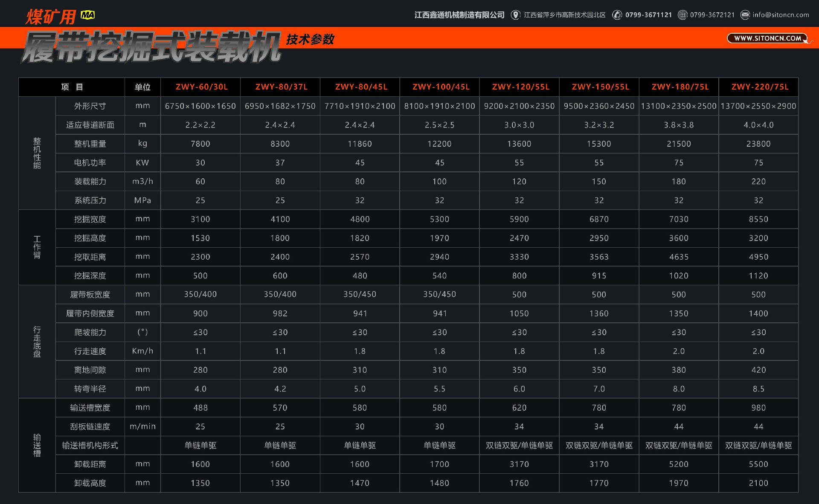Click the info@sitoncn.com email address
Screen dimensions: 819x504
point(781,15)
